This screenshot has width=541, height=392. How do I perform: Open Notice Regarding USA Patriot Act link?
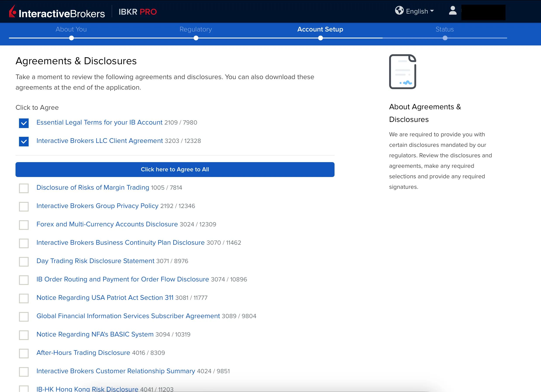coord(105,298)
